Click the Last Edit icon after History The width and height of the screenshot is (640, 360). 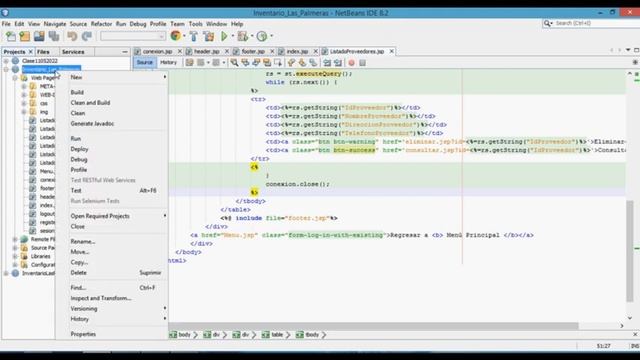tap(189, 62)
